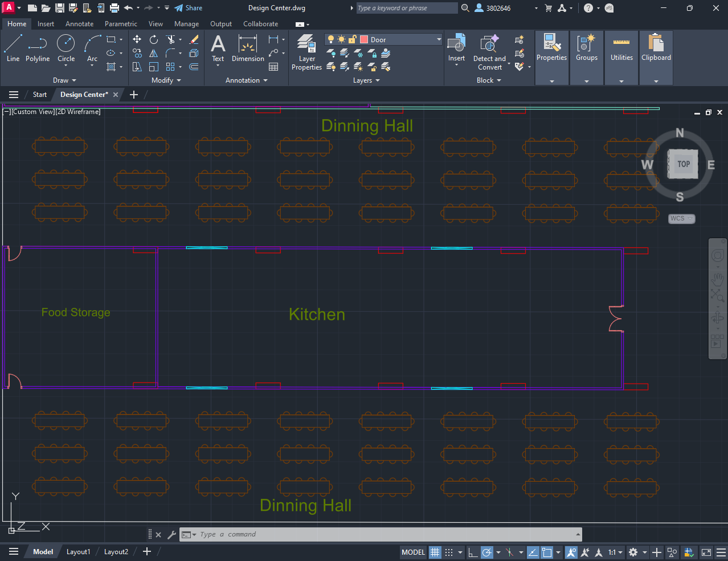Select the Line tool
728x561 pixels.
[13, 48]
